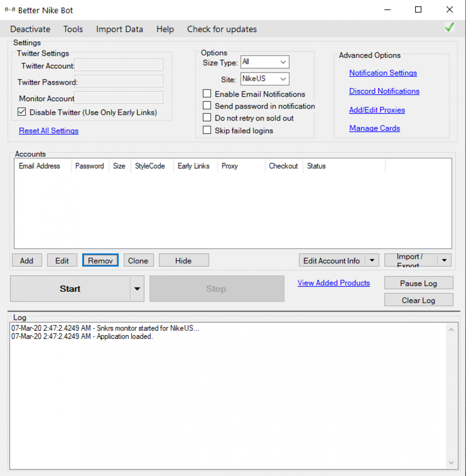Open the Deactivate menu

(x=30, y=29)
